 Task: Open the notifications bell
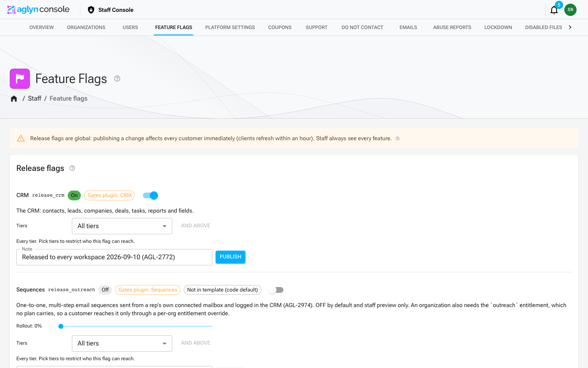[x=554, y=10]
